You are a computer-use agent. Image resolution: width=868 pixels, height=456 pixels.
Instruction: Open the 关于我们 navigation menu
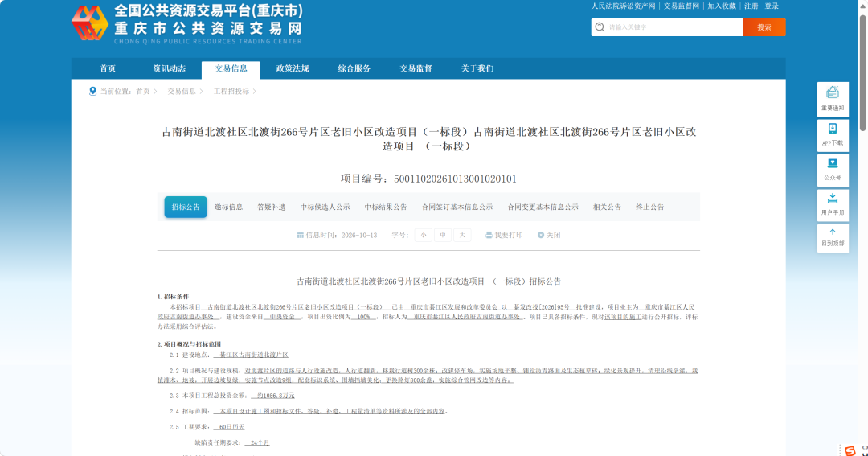[477, 68]
